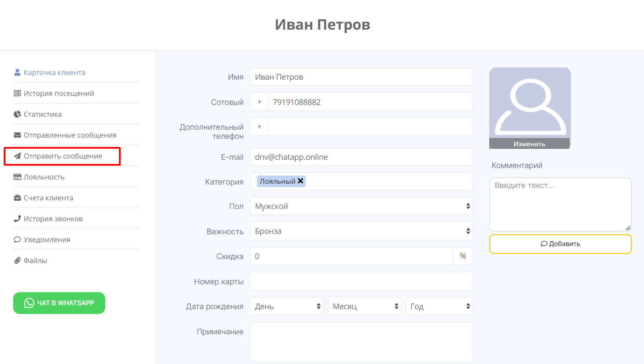Select birth day from День dropdown

coord(287,307)
